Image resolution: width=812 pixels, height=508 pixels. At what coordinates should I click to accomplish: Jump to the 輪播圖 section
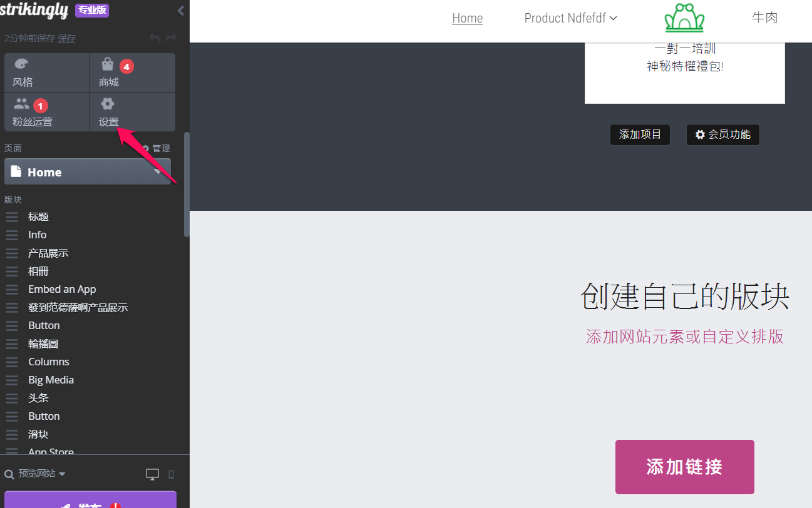(x=43, y=343)
